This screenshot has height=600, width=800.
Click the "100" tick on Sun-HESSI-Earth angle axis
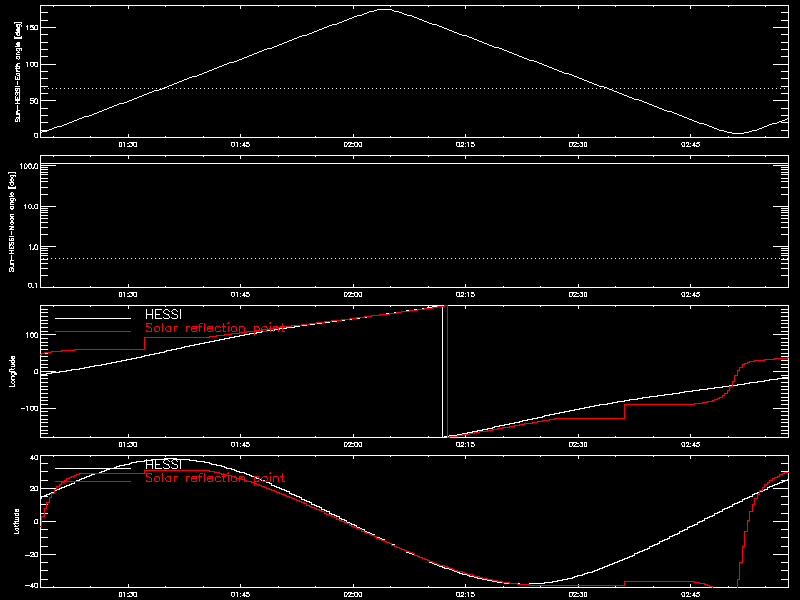[x=32, y=64]
